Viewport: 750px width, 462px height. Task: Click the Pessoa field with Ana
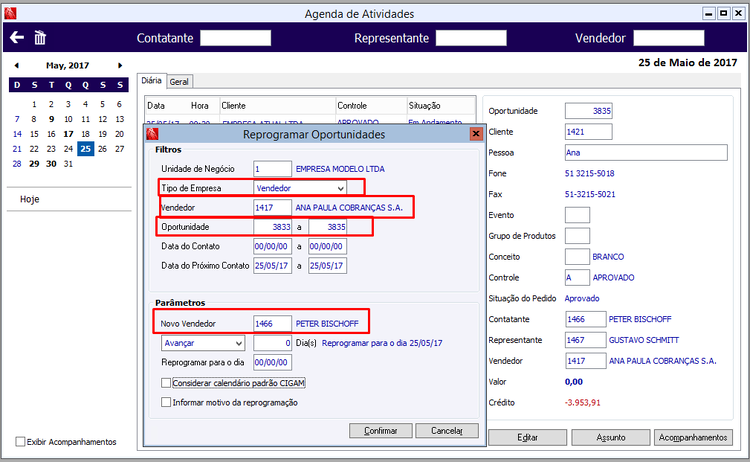pos(646,153)
